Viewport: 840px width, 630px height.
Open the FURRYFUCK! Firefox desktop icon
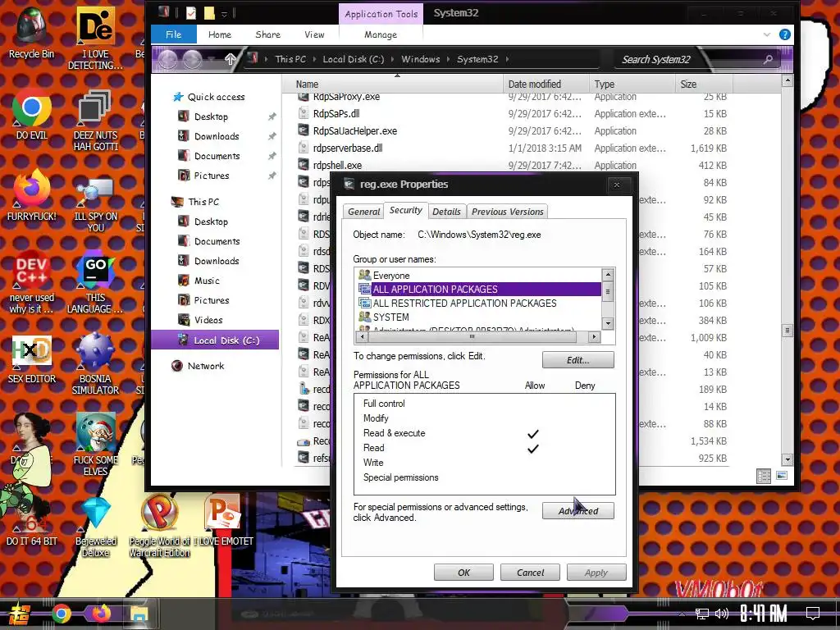[32, 195]
